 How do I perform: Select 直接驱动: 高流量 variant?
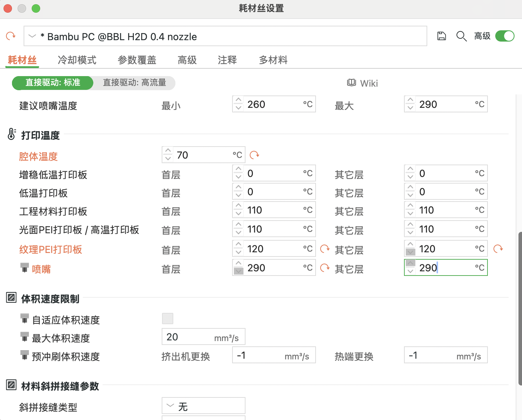[134, 83]
